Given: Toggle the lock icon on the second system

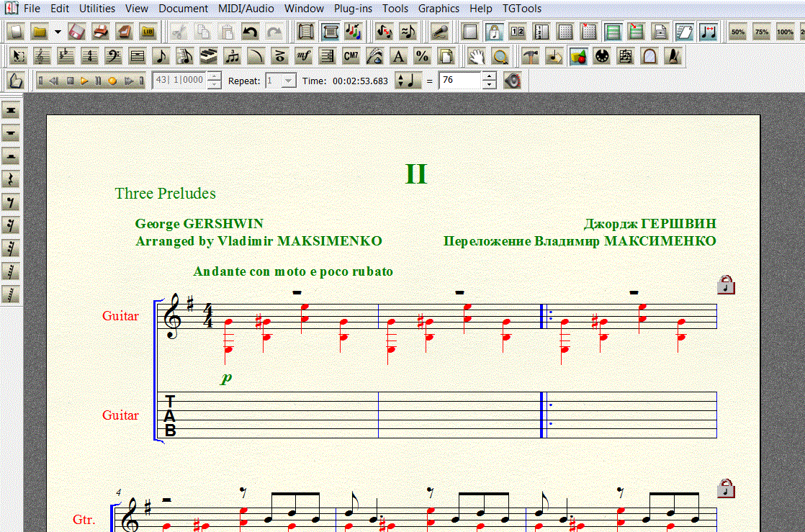Looking at the screenshot, I should tap(726, 488).
